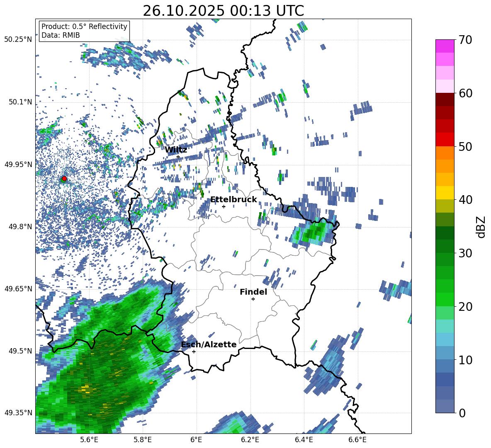Screen dimensions: 491x448
Task: Click the 6°E longitude label
Action: [x=196, y=440]
